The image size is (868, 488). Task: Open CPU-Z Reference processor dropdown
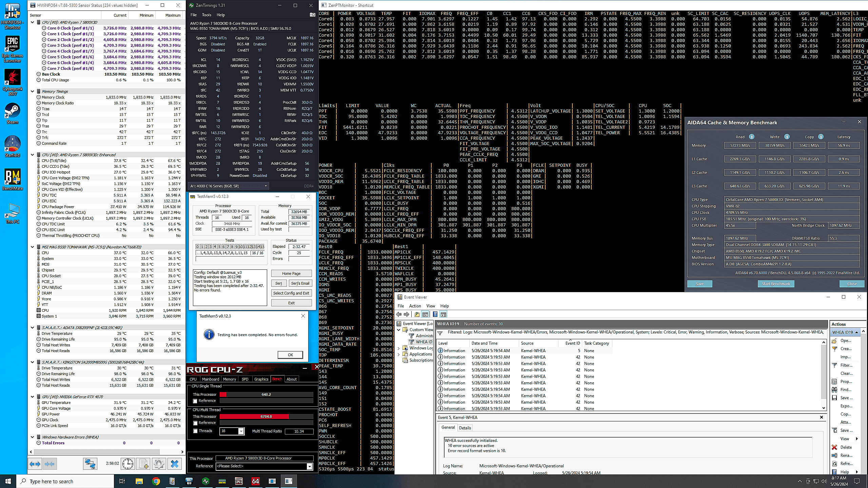309,466
